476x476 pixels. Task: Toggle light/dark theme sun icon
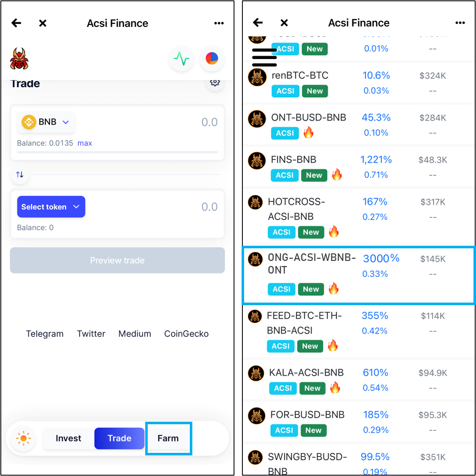point(24,439)
